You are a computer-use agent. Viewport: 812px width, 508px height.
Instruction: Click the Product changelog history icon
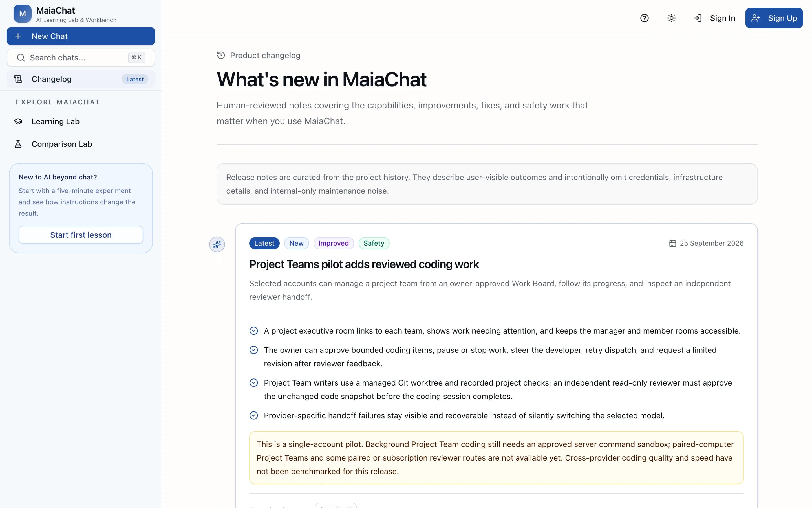(221, 55)
